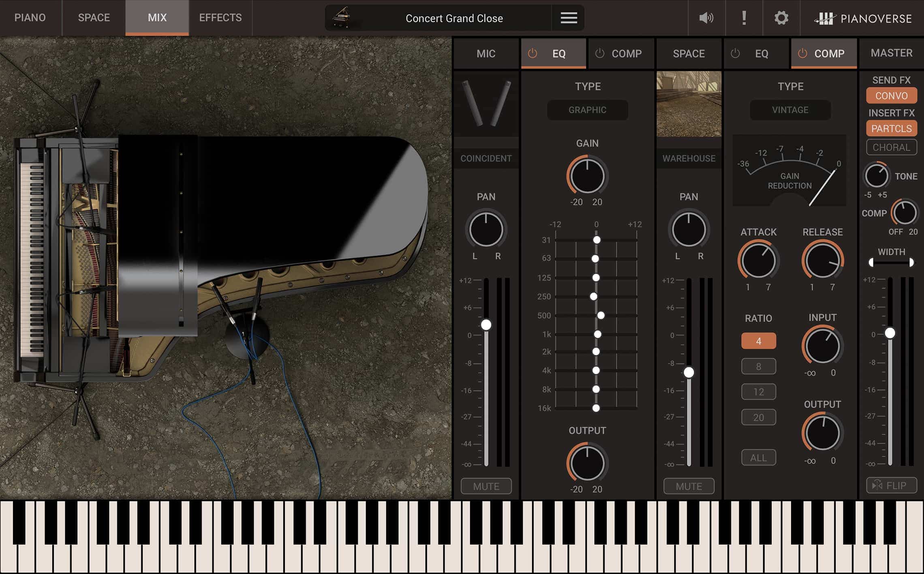Switch to the PIANO tab
Image resolution: width=924 pixels, height=574 pixels.
click(30, 17)
